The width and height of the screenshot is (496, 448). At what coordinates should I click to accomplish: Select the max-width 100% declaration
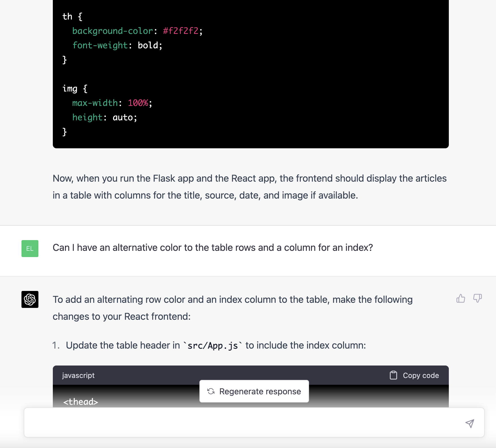click(111, 103)
